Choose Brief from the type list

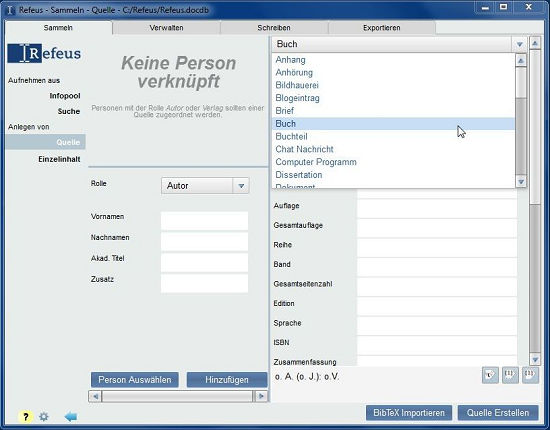pyautogui.click(x=393, y=111)
